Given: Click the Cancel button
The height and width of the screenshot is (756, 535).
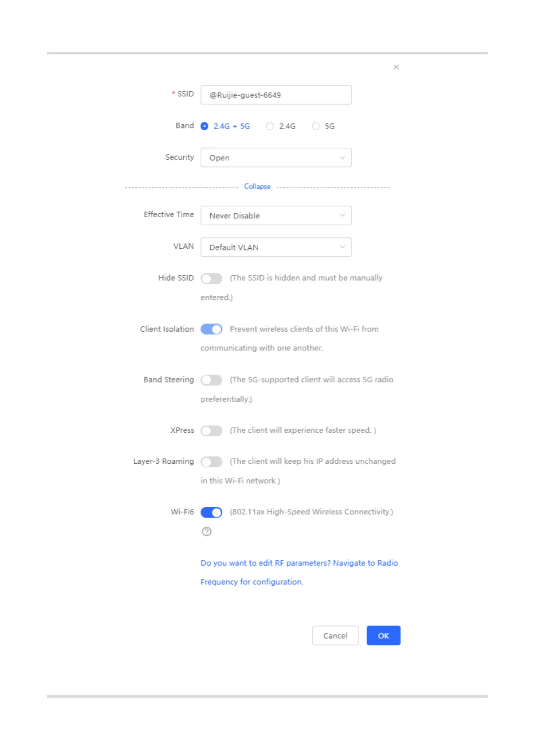Looking at the screenshot, I should click(x=335, y=636).
